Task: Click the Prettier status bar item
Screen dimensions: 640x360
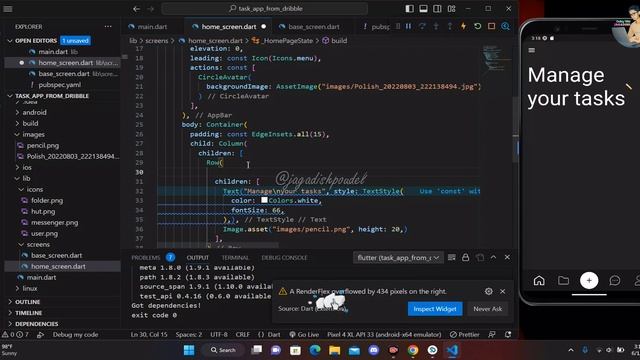Action: click(x=464, y=335)
